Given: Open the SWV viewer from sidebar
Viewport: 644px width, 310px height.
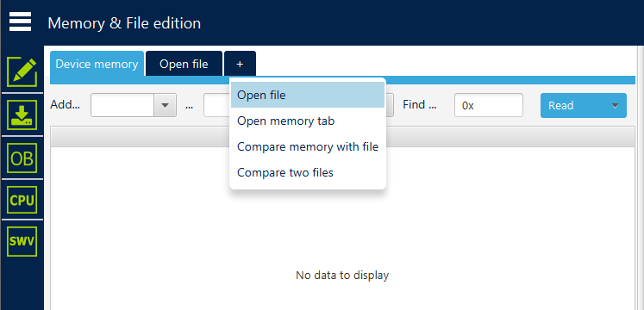Looking at the screenshot, I should click(x=22, y=241).
